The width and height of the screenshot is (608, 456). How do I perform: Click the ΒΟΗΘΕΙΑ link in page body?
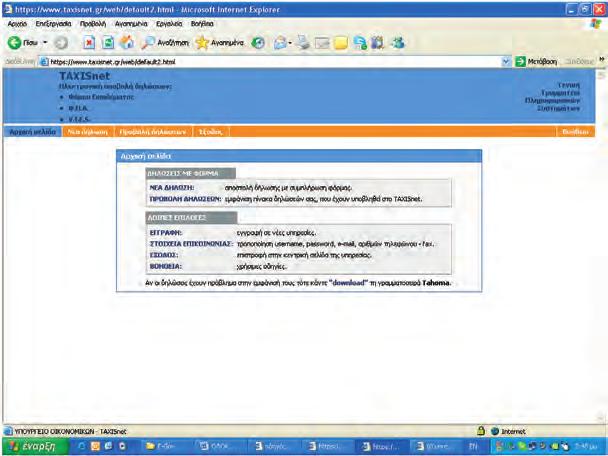coord(166,266)
